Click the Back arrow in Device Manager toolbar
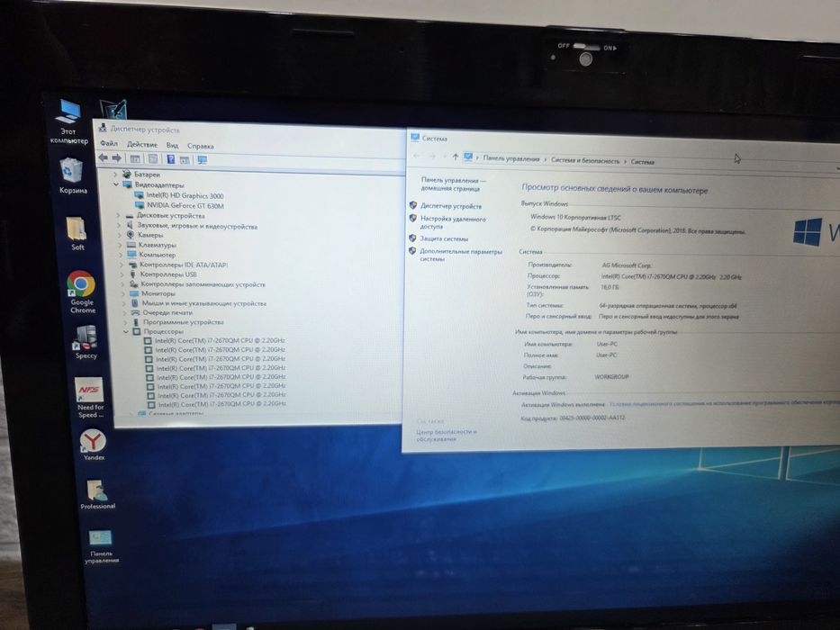Viewport: 840px width, 630px height. 103,158
